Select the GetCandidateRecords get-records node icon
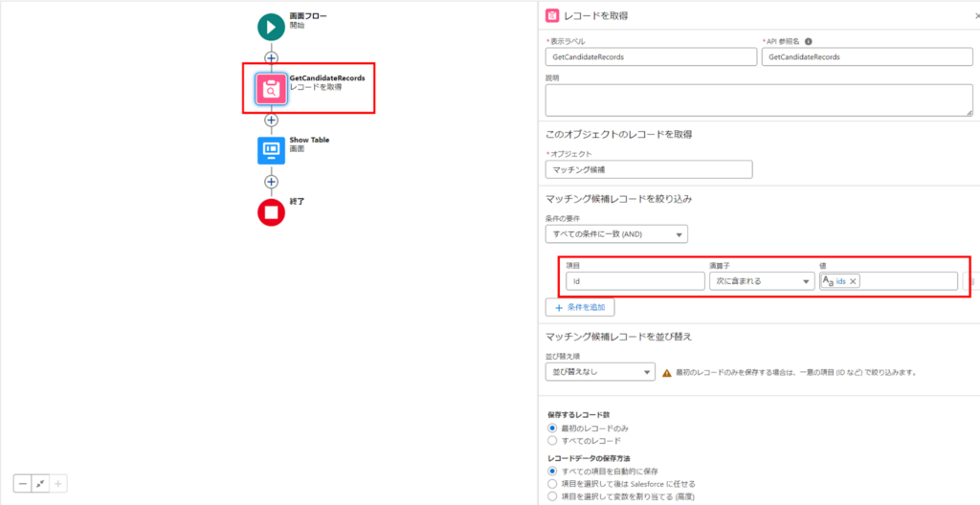 click(x=271, y=89)
